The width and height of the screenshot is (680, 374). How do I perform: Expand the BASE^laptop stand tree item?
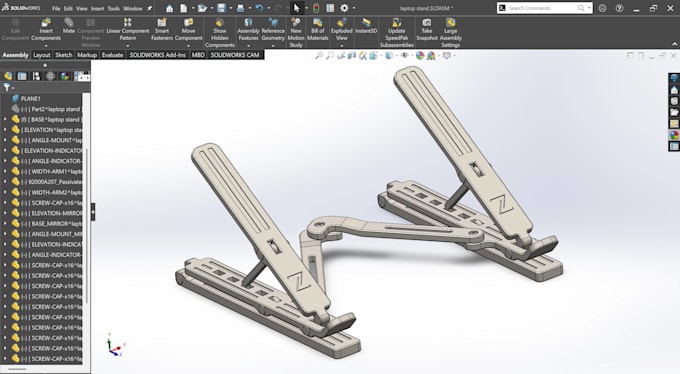point(5,119)
